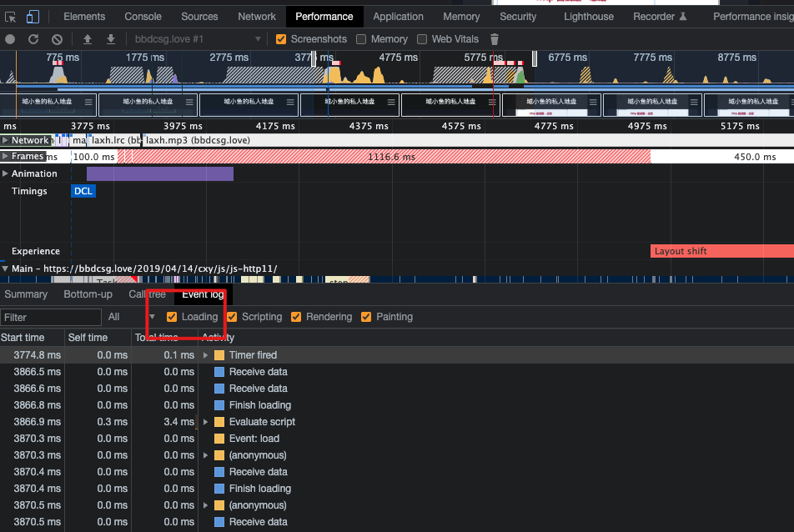
Task: Enable the Screenshots checkbox
Action: pyautogui.click(x=281, y=39)
